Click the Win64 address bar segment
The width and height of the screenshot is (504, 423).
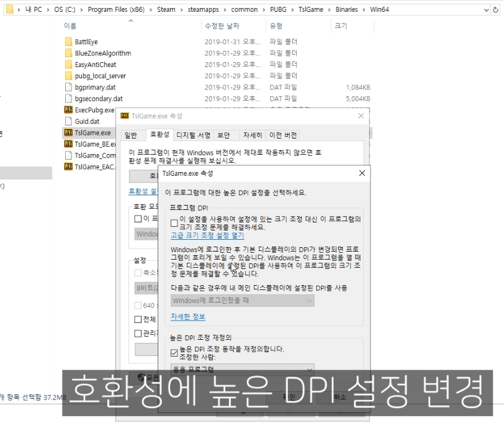[379, 10]
